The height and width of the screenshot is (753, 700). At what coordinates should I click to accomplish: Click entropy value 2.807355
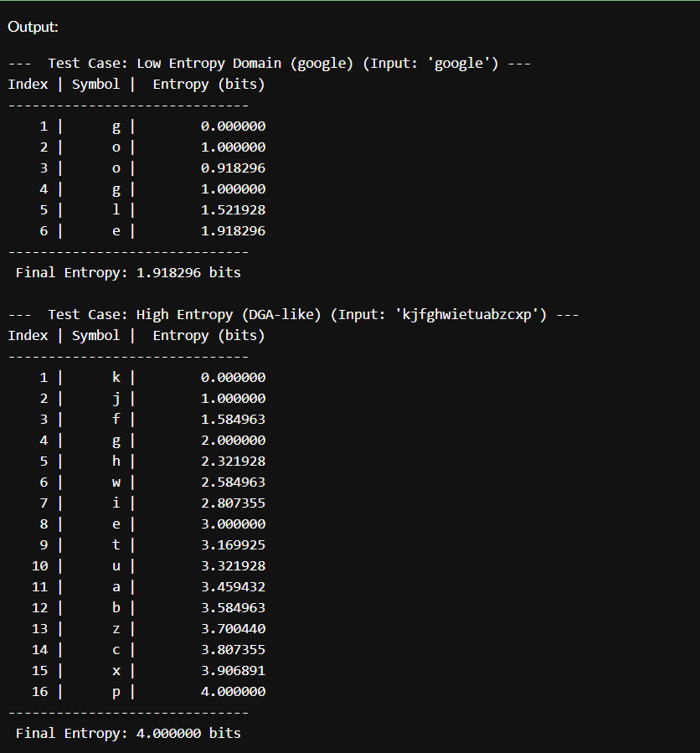click(x=233, y=503)
